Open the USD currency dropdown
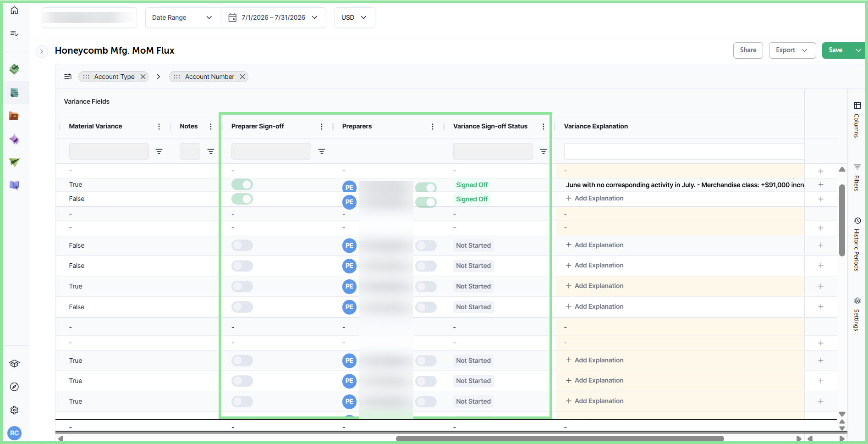 [354, 17]
